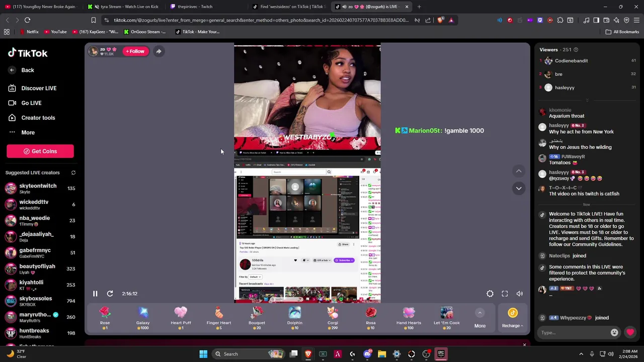Send a Let 'Em Cook gift
Viewport: 644px width, 362px height.
coord(447,318)
